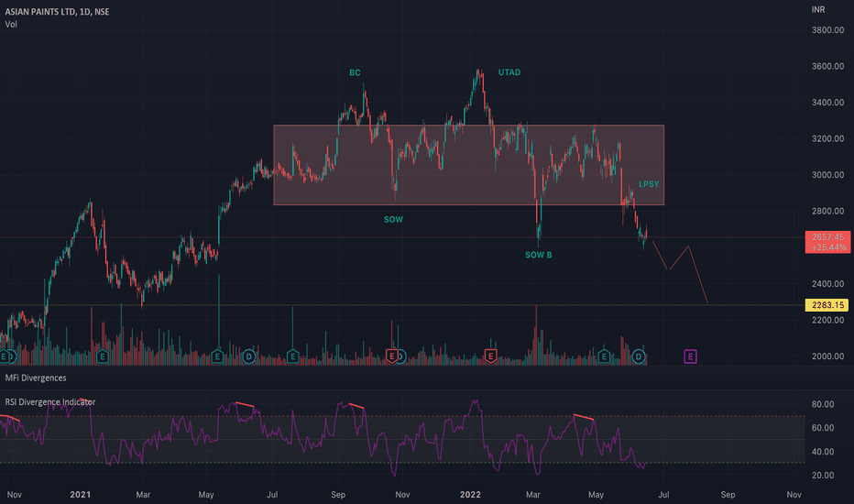The width and height of the screenshot is (854, 504).
Task: Click the 3600.00 price axis value
Action: [x=827, y=66]
